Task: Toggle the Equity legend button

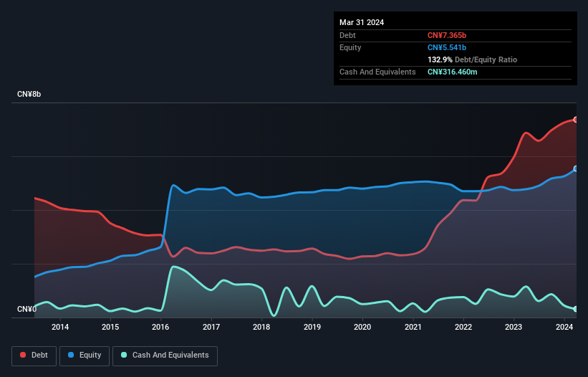Action: click(x=85, y=355)
